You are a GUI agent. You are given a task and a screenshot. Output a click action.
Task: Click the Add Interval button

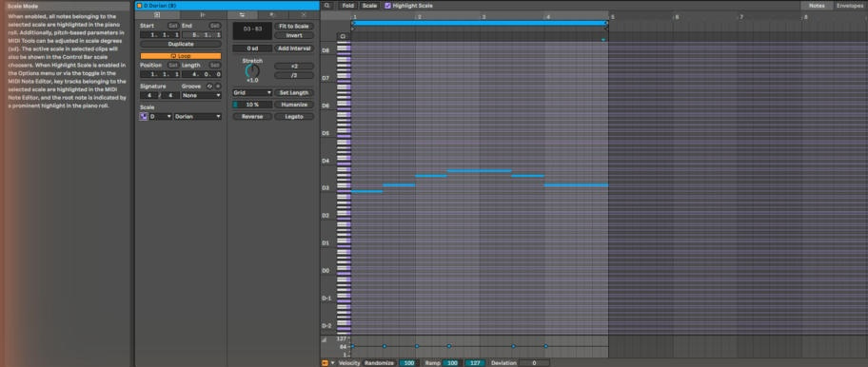point(294,48)
